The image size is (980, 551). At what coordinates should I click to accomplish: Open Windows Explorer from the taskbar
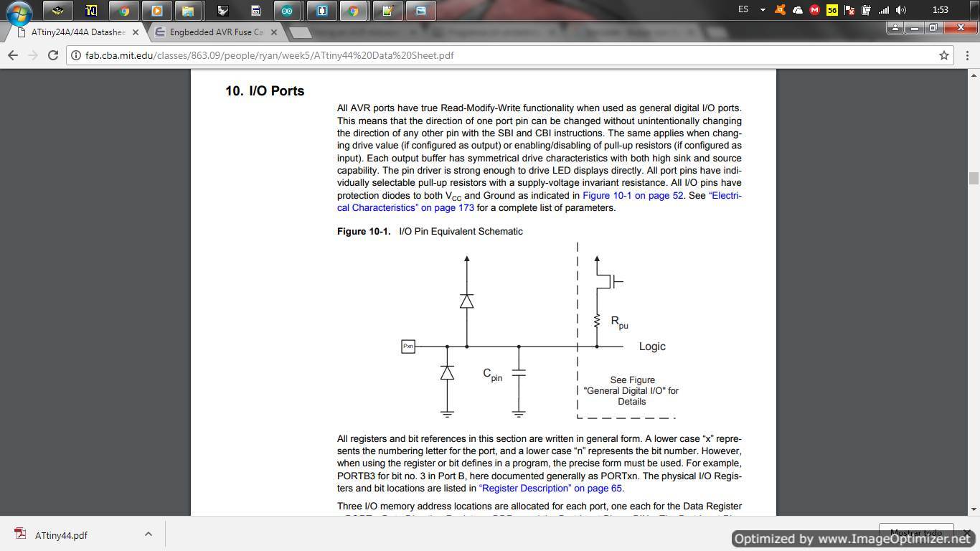click(x=187, y=10)
